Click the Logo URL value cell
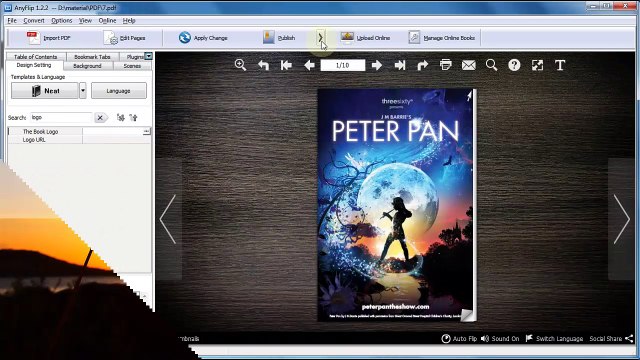Screen dimensions: 640x360 [117, 140]
